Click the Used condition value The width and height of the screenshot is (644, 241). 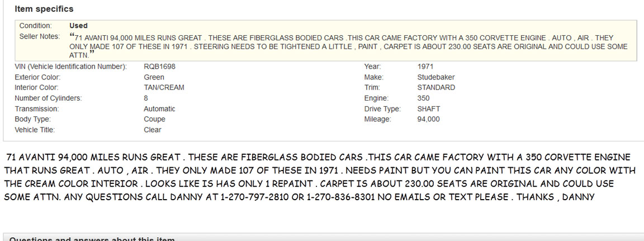coord(78,26)
